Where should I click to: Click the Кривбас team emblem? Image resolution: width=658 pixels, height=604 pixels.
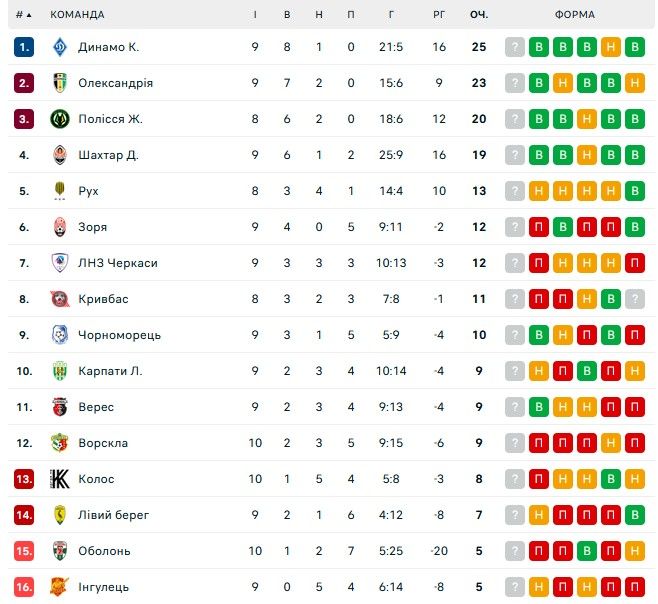[59, 299]
